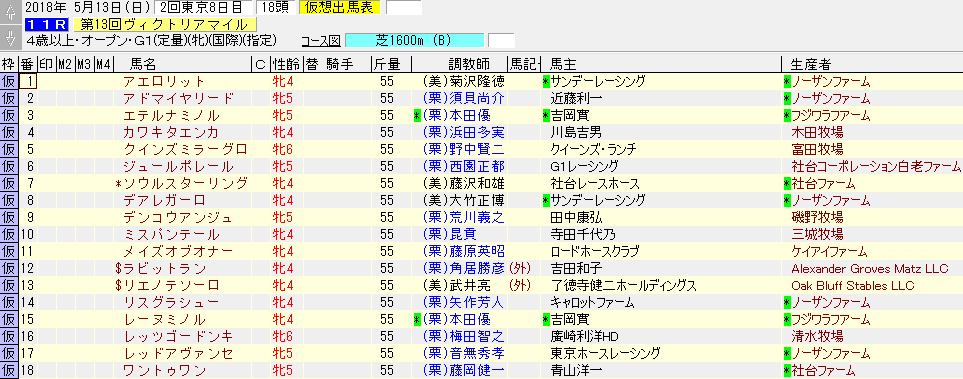This screenshot has width=963, height=379.
Task: Select horse デアレガーロ
Action: click(164, 200)
